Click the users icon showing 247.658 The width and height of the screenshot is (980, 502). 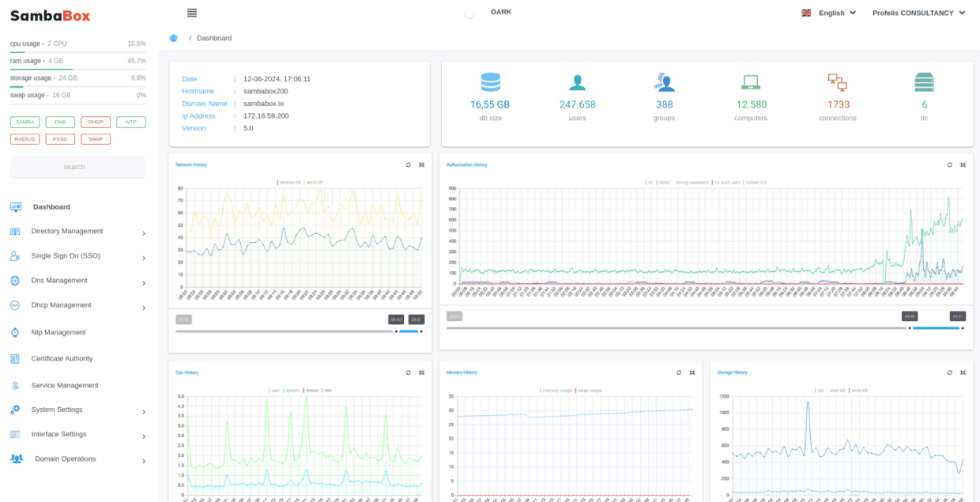(x=577, y=81)
